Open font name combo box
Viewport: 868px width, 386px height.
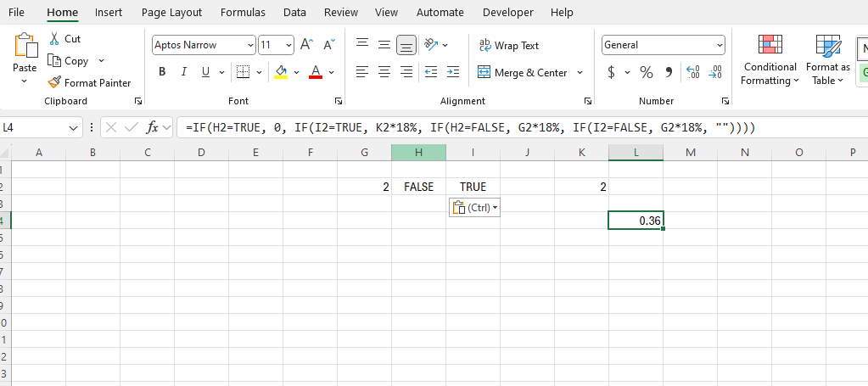(x=204, y=46)
